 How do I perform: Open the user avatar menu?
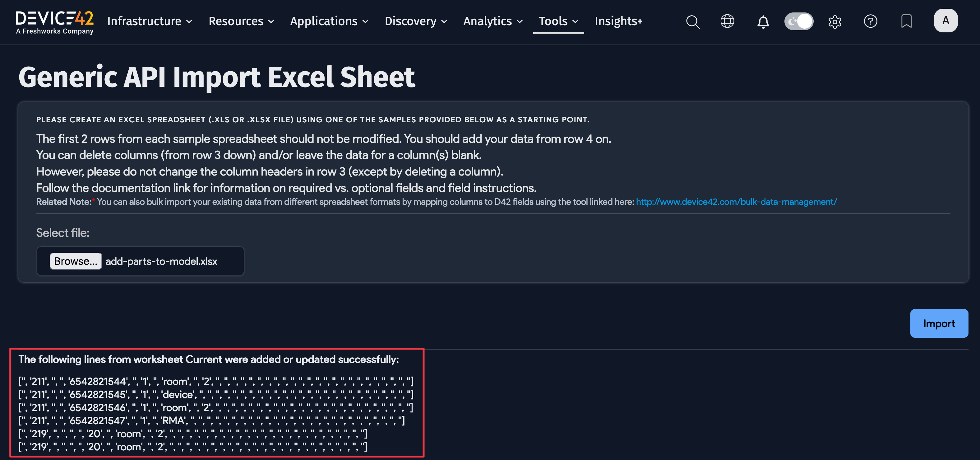pos(946,21)
